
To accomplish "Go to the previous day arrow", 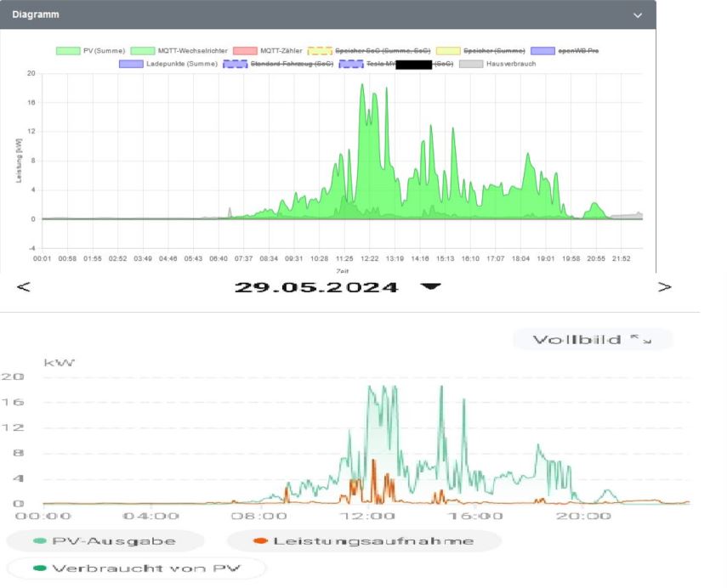I will (x=24, y=287).
